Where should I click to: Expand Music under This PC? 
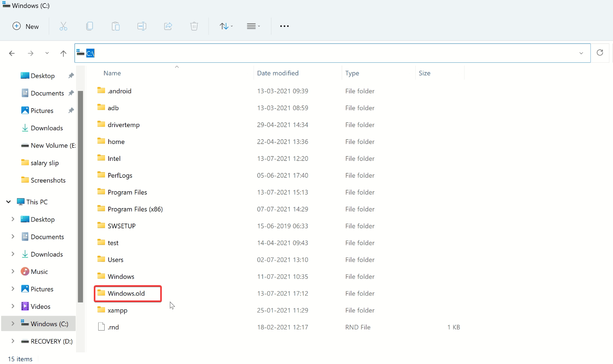[13, 271]
